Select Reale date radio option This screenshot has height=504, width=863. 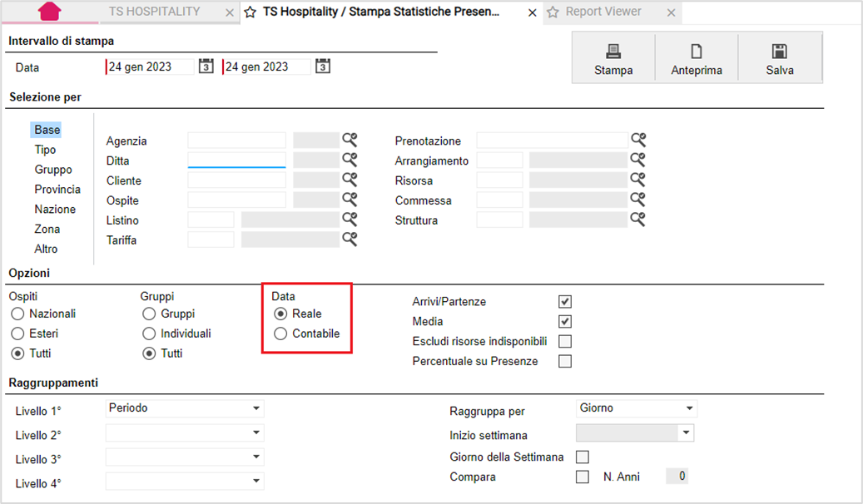point(280,314)
